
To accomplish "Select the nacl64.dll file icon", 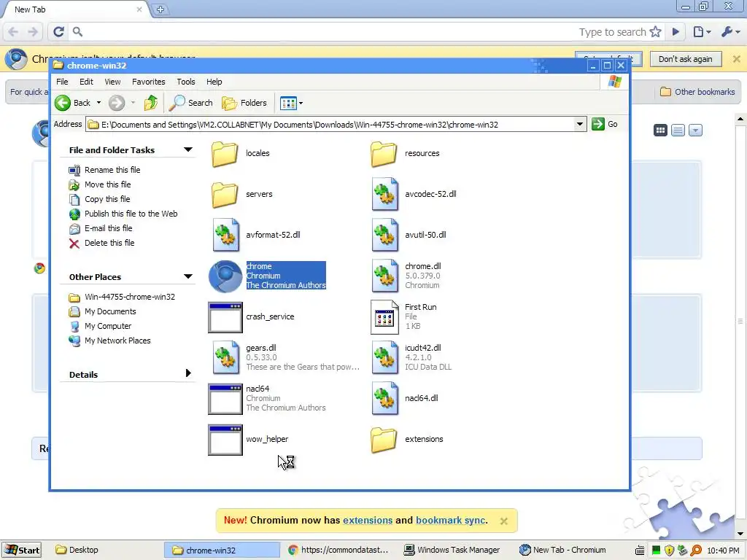I will [385, 399].
